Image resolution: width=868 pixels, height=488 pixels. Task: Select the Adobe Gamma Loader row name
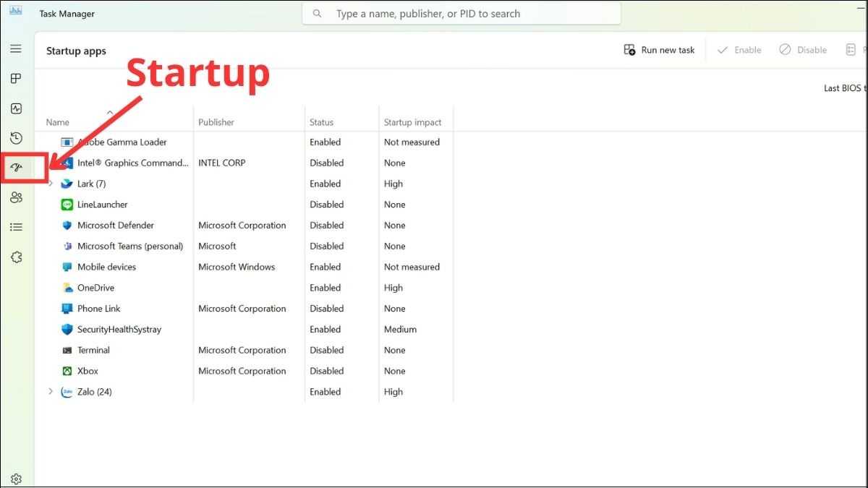point(122,142)
